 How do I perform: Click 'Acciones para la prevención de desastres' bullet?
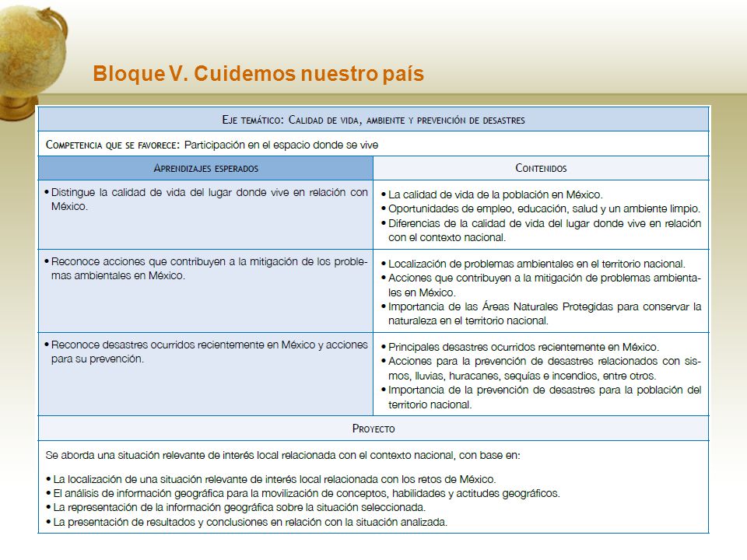pos(542,369)
